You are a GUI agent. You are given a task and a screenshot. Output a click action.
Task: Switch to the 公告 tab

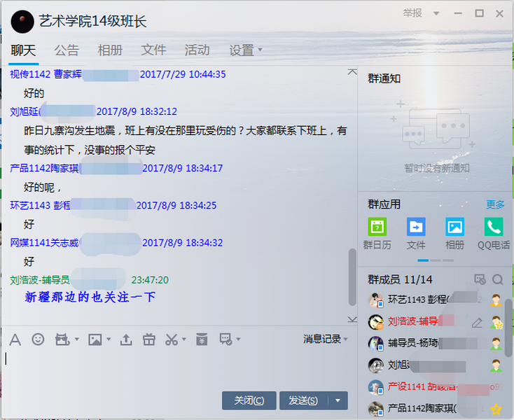click(x=67, y=50)
